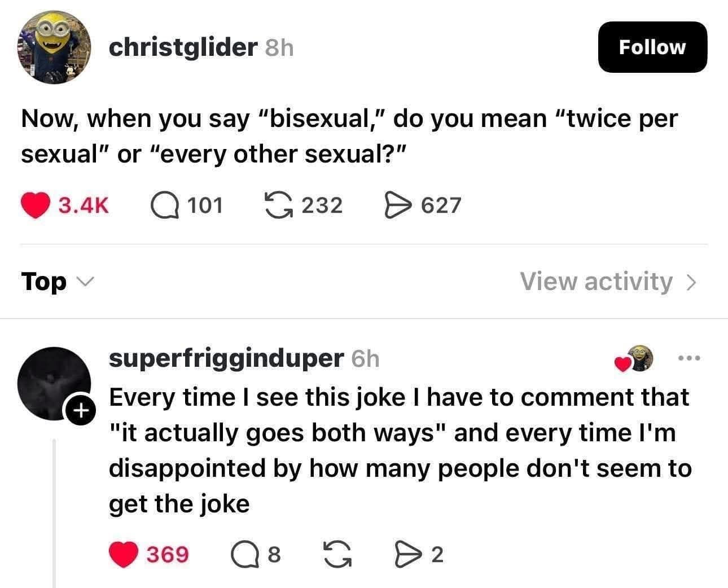Visit superfrigginduper's username link
Image resolution: width=728 pixels, height=588 pixels.
tap(226, 358)
